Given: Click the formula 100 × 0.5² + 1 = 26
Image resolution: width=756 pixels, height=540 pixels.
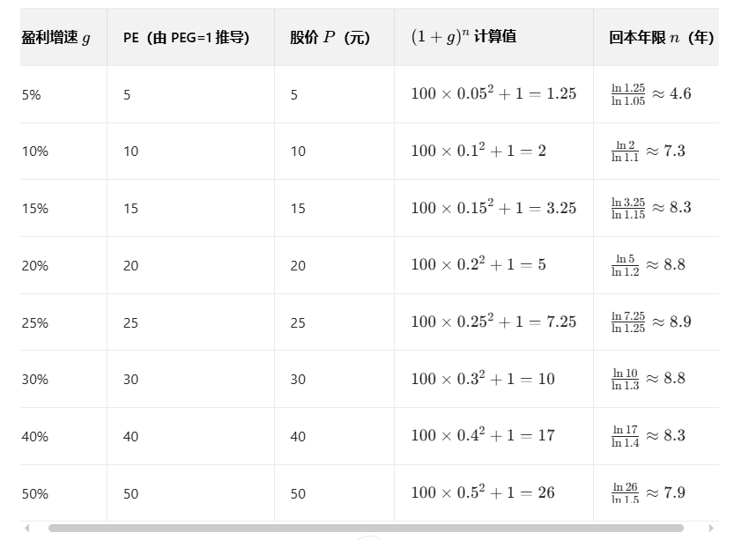Looking at the screenshot, I should (x=483, y=492).
